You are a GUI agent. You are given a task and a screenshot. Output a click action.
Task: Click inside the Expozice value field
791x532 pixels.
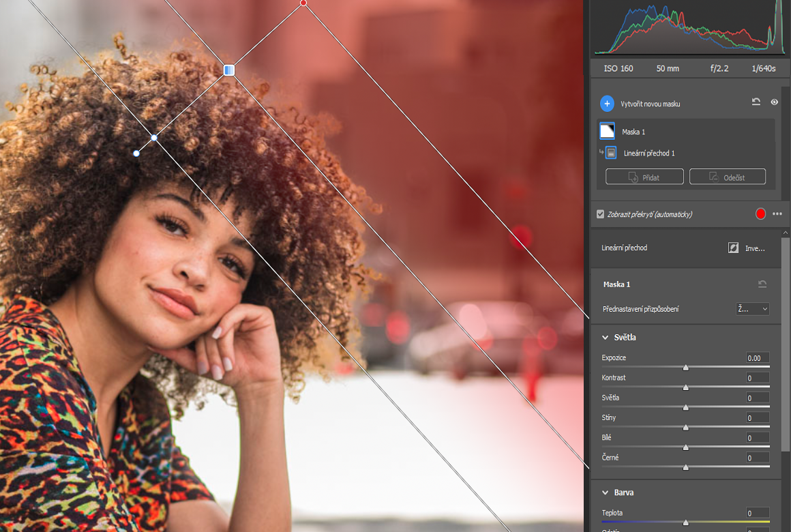pos(756,357)
